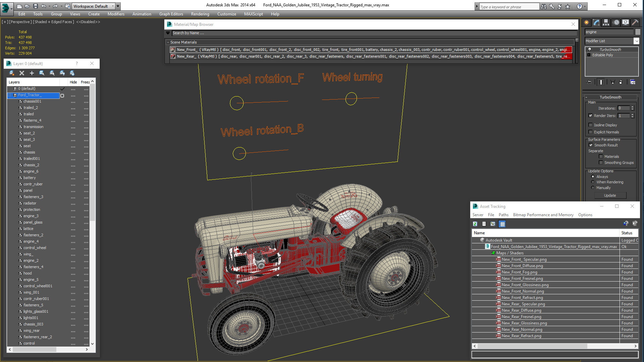
Task: Open the Create command panel tab
Action: tap(587, 22)
